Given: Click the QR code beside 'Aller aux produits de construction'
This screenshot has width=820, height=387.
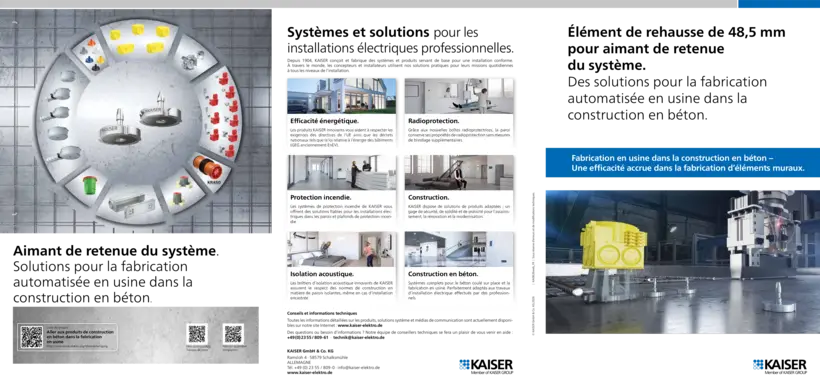Looking at the screenshot, I should pos(31,337).
